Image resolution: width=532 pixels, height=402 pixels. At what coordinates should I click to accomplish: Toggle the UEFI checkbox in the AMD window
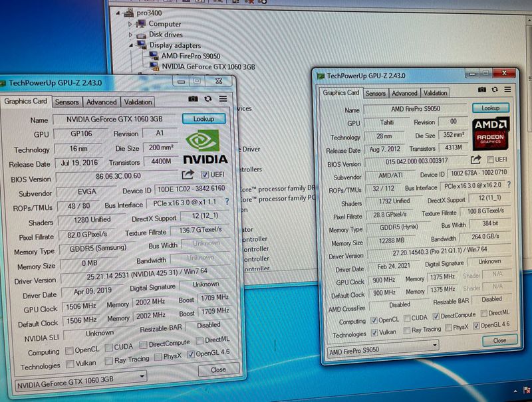pos(490,159)
